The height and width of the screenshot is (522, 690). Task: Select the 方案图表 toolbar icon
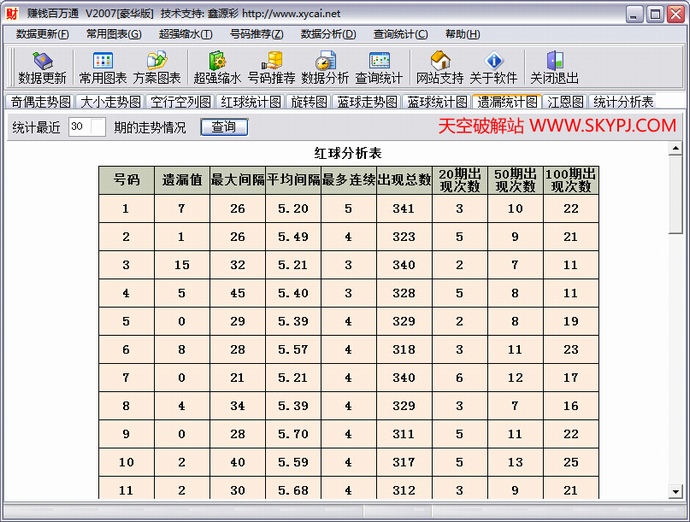point(157,68)
